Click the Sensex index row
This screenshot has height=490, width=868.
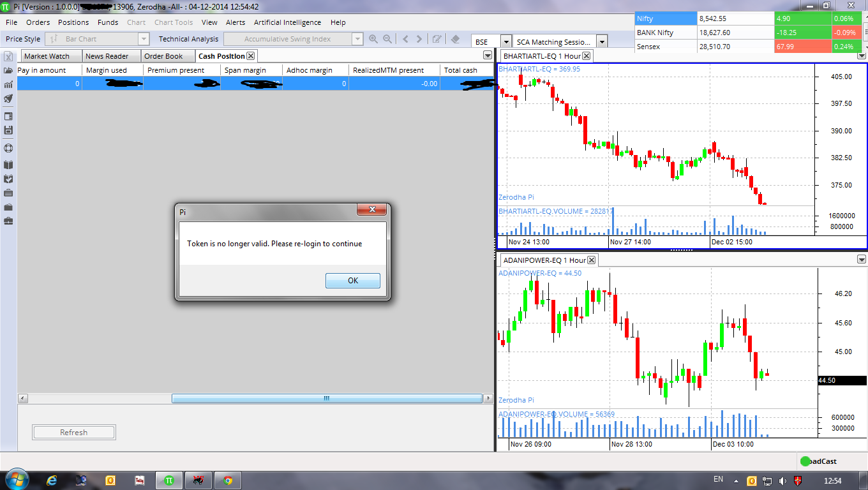(748, 47)
